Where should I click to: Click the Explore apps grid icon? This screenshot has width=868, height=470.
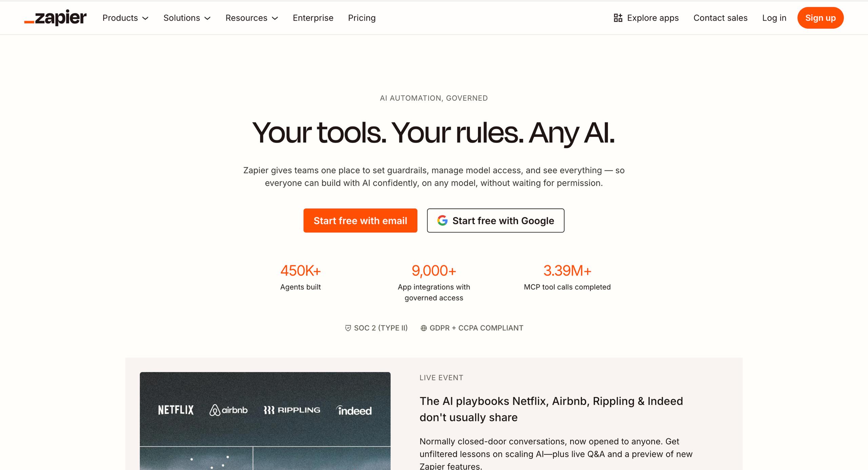pyautogui.click(x=618, y=18)
